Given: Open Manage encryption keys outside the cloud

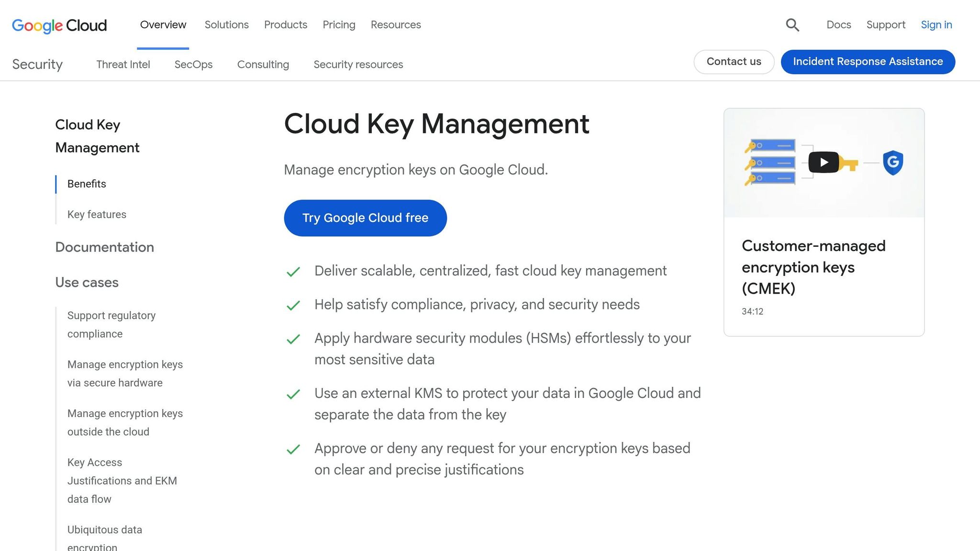Looking at the screenshot, I should click(125, 422).
